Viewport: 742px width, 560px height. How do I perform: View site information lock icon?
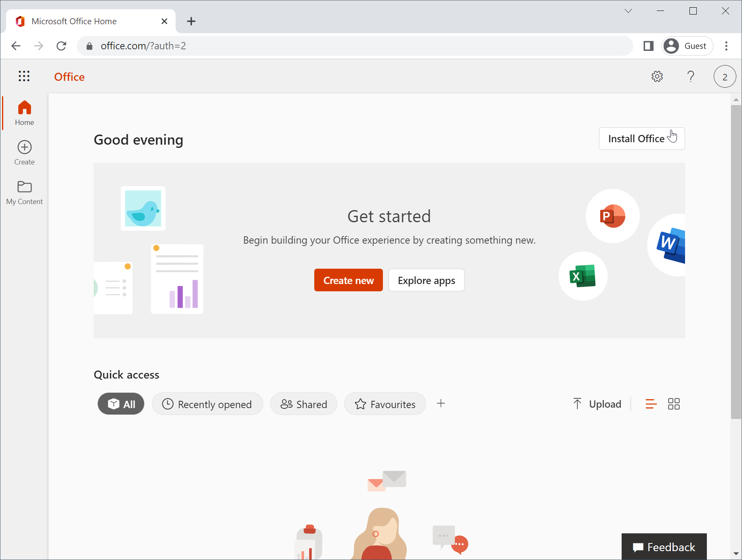point(90,46)
